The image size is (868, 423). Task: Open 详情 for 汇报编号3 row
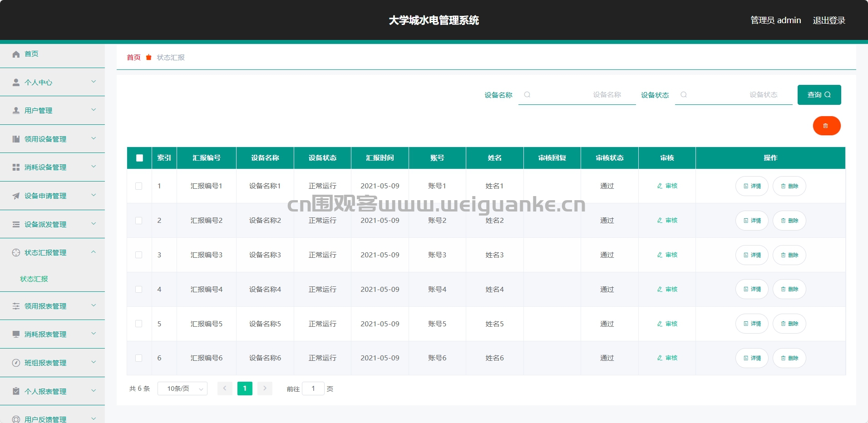pyautogui.click(x=752, y=255)
